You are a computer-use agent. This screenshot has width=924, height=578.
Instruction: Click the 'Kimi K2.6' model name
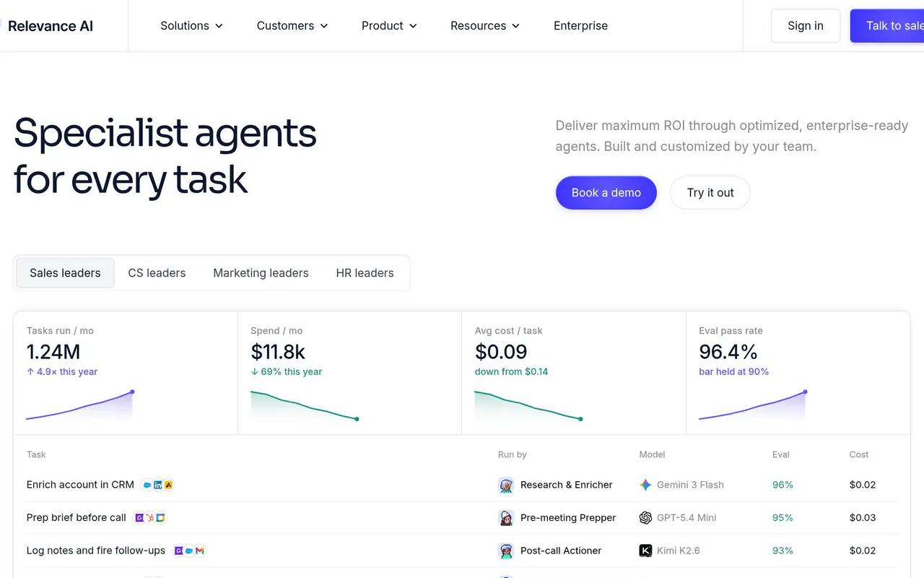coord(679,551)
